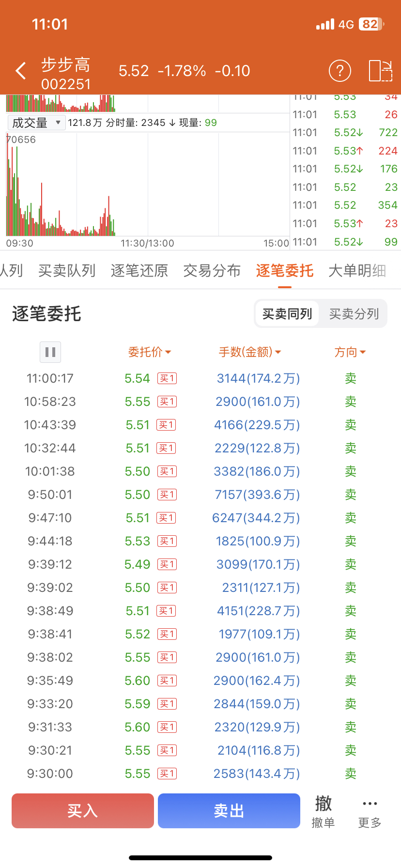Select order amount 2900(161.0万) at 10:58:23
Image resolution: width=401 pixels, height=868 pixels.
point(258,402)
